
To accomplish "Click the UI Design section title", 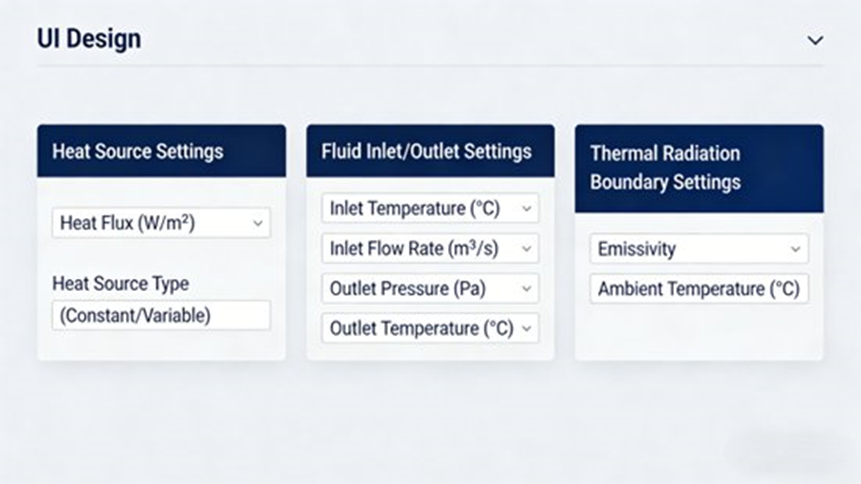I will click(89, 39).
